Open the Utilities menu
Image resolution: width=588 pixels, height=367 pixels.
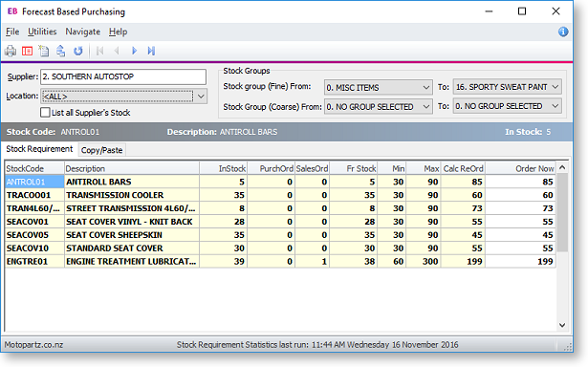click(x=42, y=32)
